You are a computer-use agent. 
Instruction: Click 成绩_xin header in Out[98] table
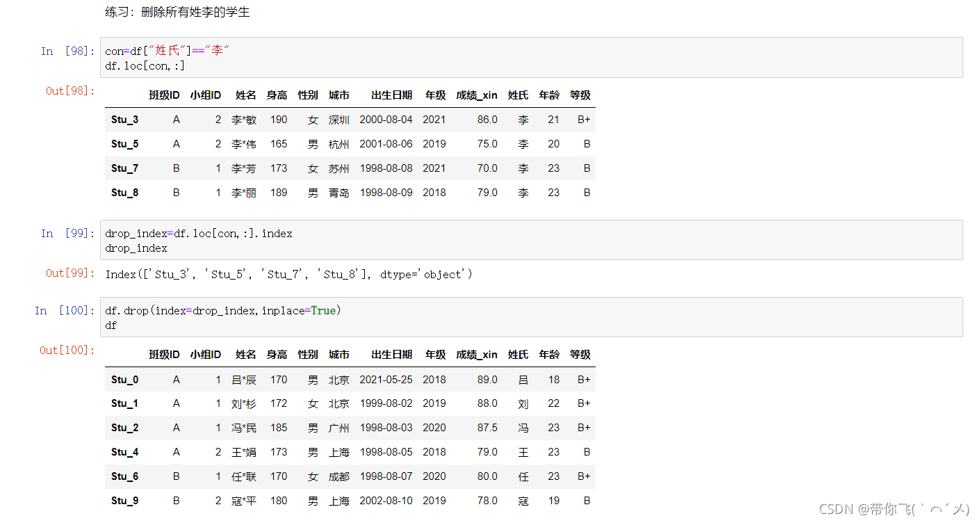click(x=476, y=95)
